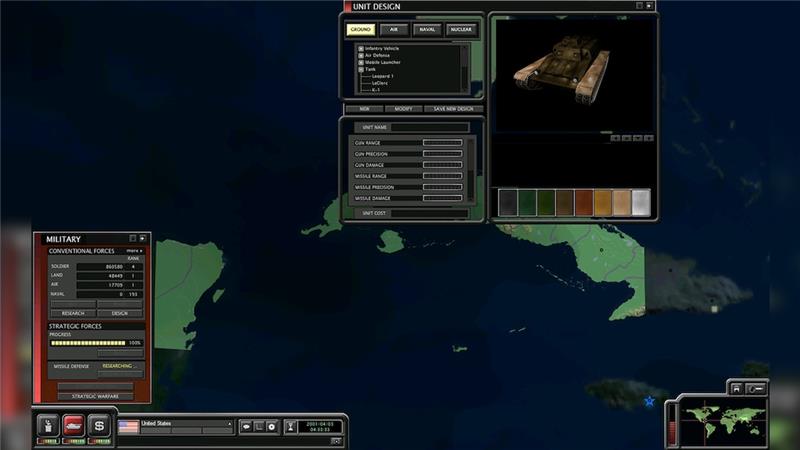Viewport: 800px width, 450px height.
Task: Click the Strategic Warfare button
Action: (x=95, y=397)
